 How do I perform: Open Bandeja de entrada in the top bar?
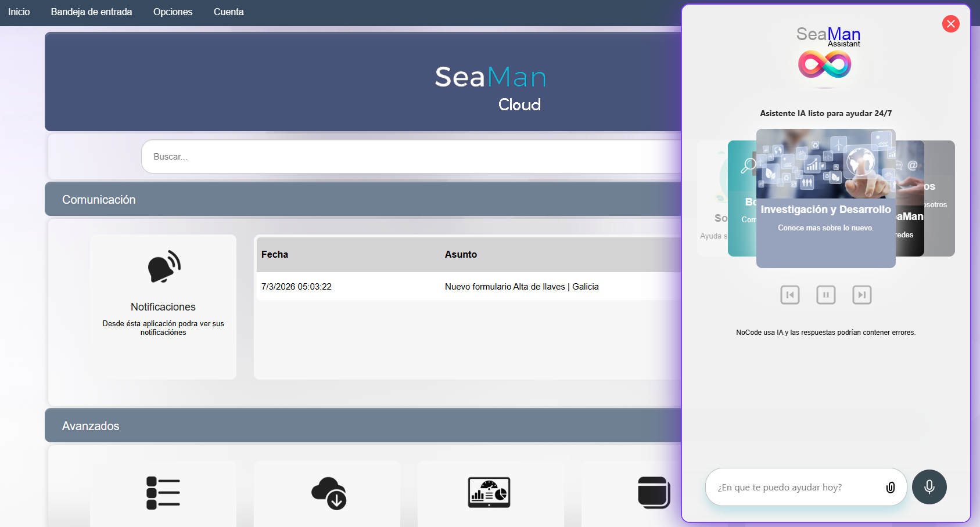click(x=91, y=12)
